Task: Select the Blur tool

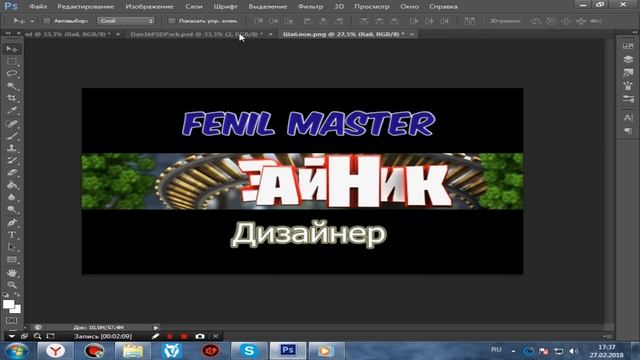Action: [12, 197]
